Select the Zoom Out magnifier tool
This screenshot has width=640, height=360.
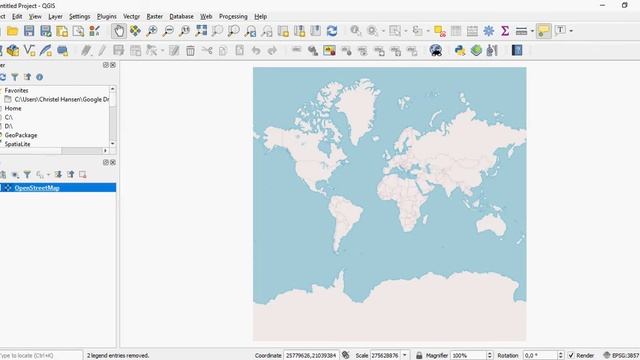pyautogui.click(x=168, y=31)
